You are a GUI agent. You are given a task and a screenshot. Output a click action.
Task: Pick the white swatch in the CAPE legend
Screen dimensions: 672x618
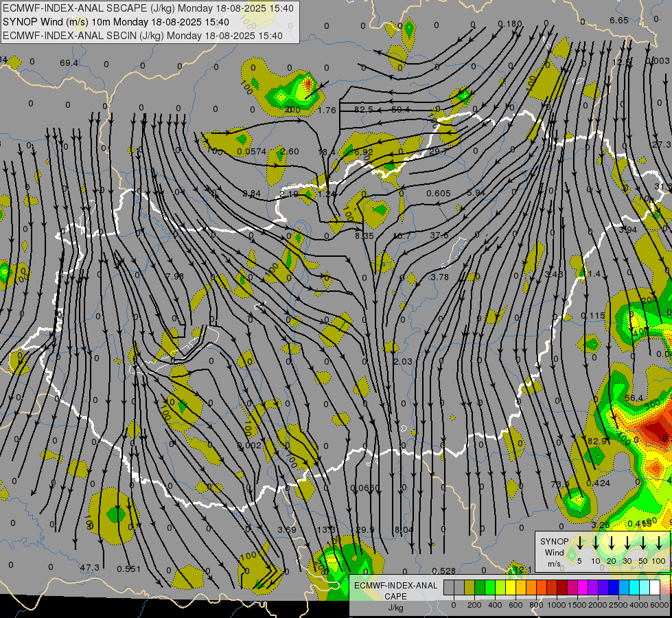655,588
